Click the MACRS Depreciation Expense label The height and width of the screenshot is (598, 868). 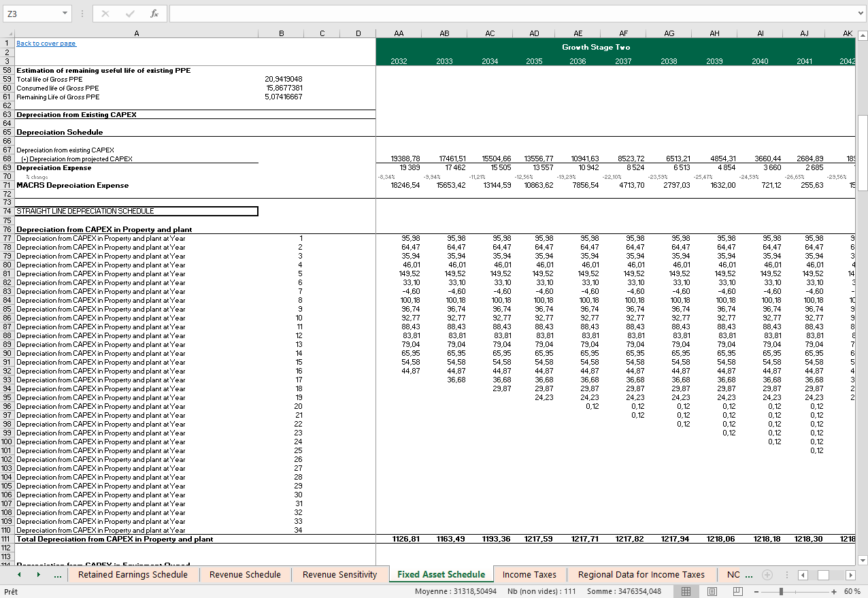point(73,185)
